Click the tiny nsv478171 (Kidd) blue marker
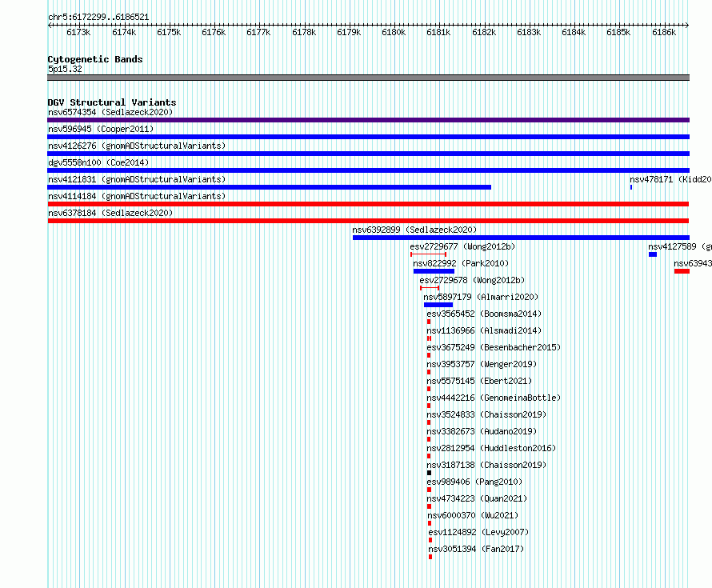 pos(631,187)
